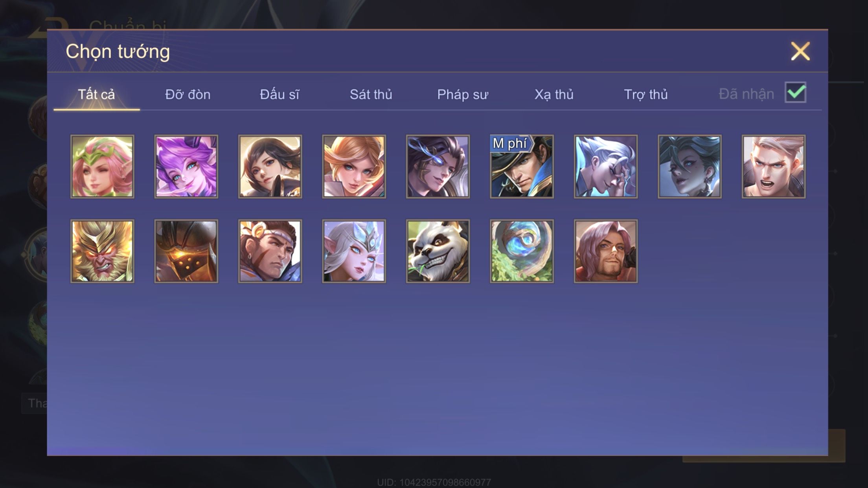Select the dark armored helmet hero
Viewport: 868px width, 488px height.
click(x=186, y=251)
